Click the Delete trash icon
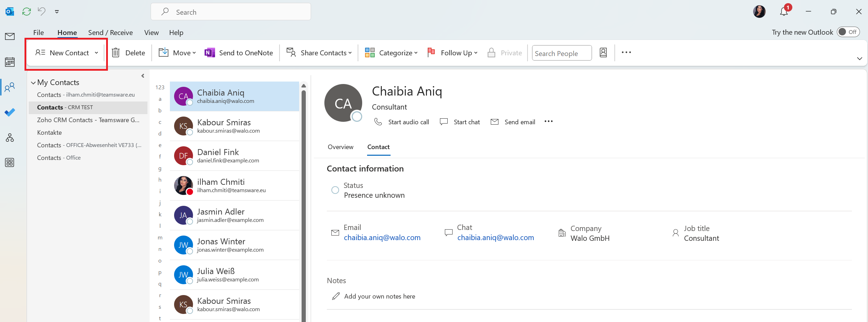Screen dimensions: 868x322 [x=116, y=53]
